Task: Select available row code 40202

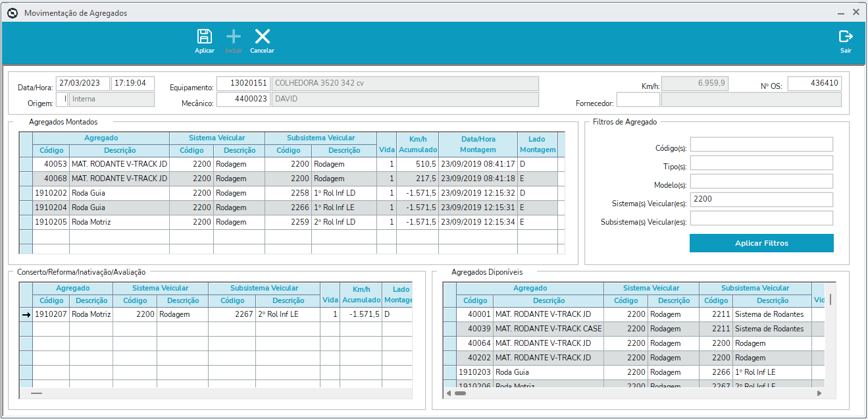Action: [634, 358]
